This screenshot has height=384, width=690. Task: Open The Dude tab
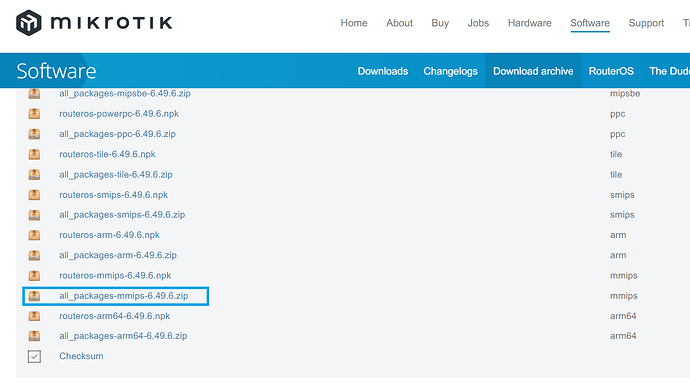coord(669,71)
